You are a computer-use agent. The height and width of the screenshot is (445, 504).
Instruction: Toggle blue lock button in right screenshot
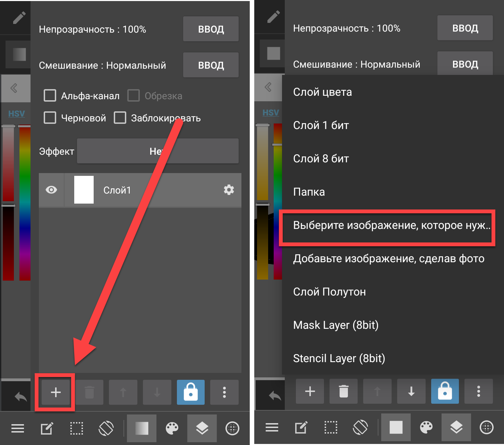[445, 391]
